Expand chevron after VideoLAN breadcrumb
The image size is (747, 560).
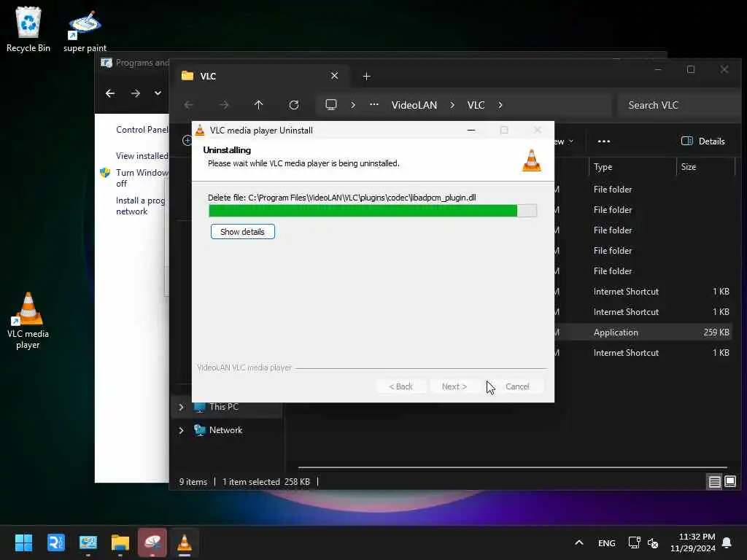click(x=452, y=105)
